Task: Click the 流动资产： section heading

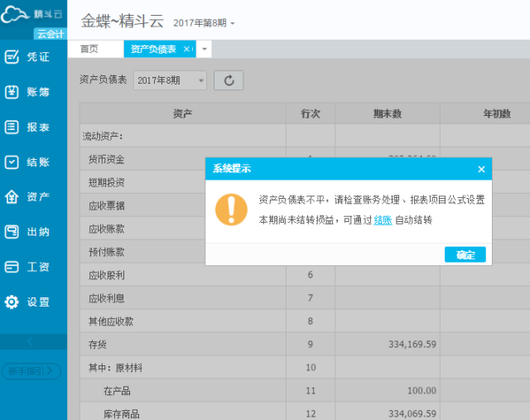Action: coord(103,137)
